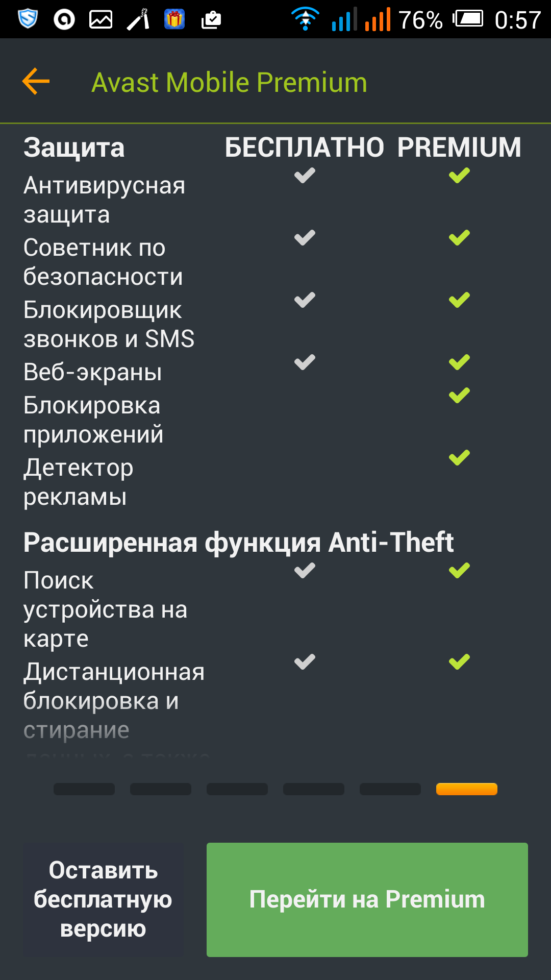
Task: Tap the circular spiral notification icon
Action: pos(64,19)
